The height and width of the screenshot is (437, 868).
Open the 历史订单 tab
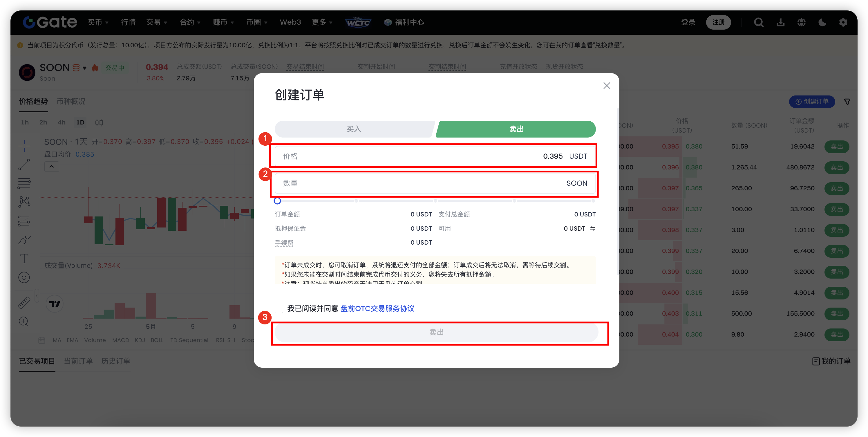tap(115, 361)
